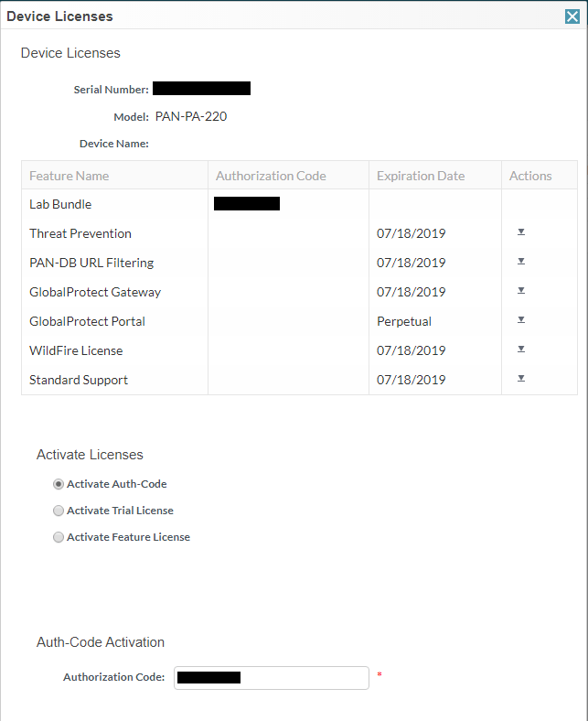This screenshot has width=588, height=721.
Task: Download the GlobalProtect Portal license key
Action: [521, 320]
